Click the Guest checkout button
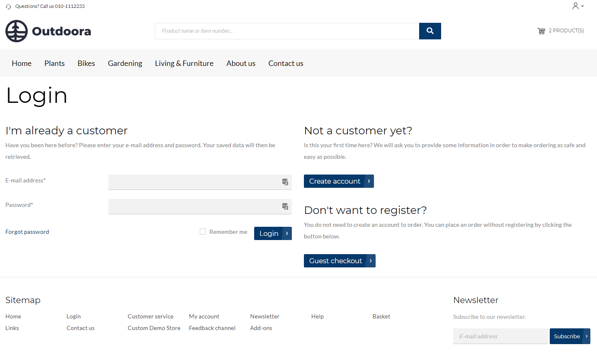The width and height of the screenshot is (597, 364). [340, 261]
